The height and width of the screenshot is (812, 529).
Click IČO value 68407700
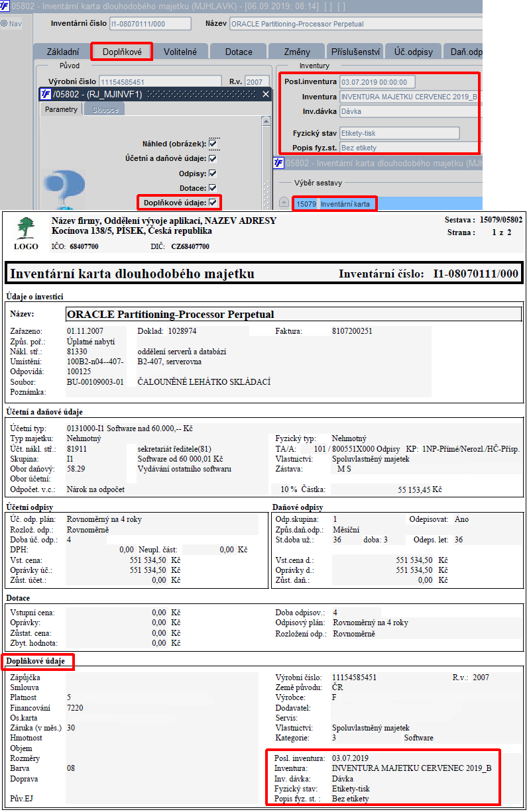coord(84,246)
